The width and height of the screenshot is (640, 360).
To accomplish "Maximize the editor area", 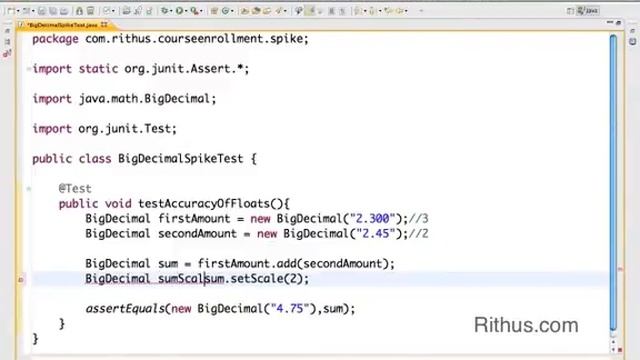I will point(619,23).
